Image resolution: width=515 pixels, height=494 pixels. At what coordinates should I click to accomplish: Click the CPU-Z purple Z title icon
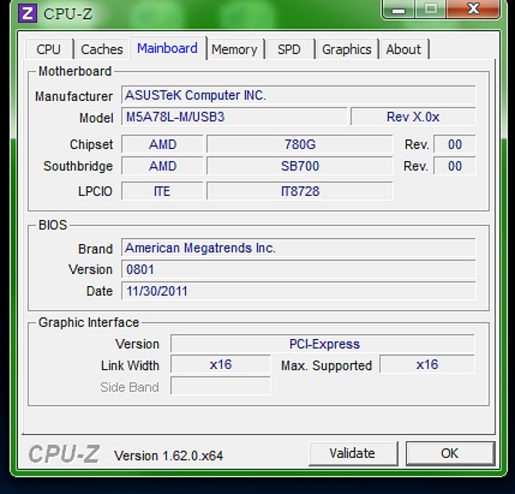pos(27,14)
